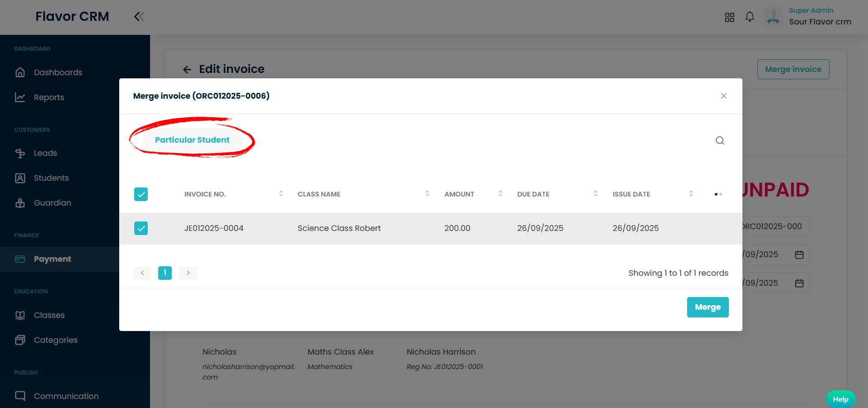Click the back arrow beside Edit invoice

tap(187, 69)
